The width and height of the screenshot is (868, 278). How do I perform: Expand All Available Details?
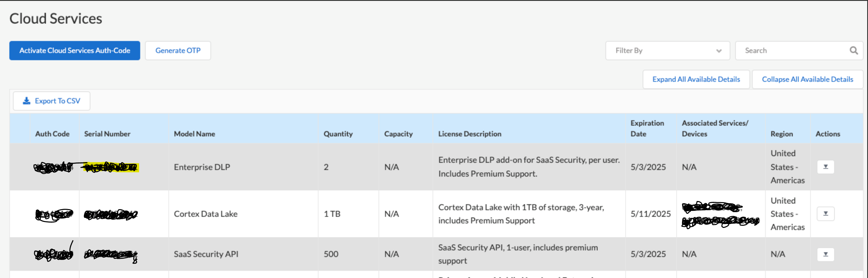(696, 79)
